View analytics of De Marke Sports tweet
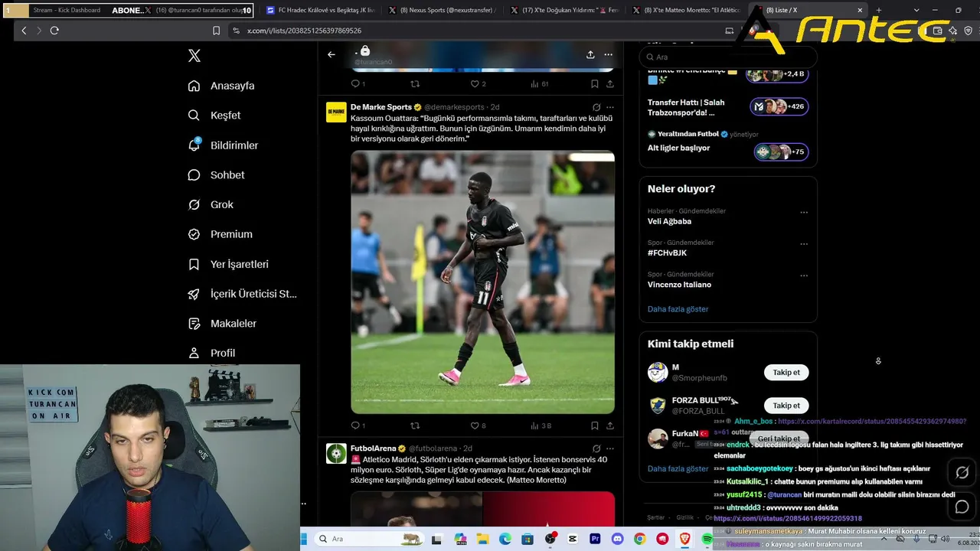 pos(541,425)
